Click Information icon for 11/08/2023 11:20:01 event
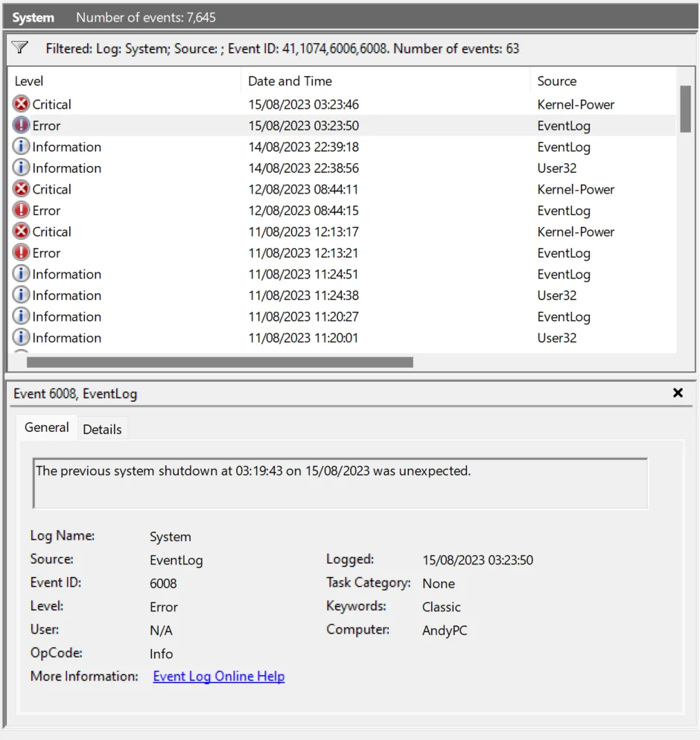700x740 pixels. 22,337
